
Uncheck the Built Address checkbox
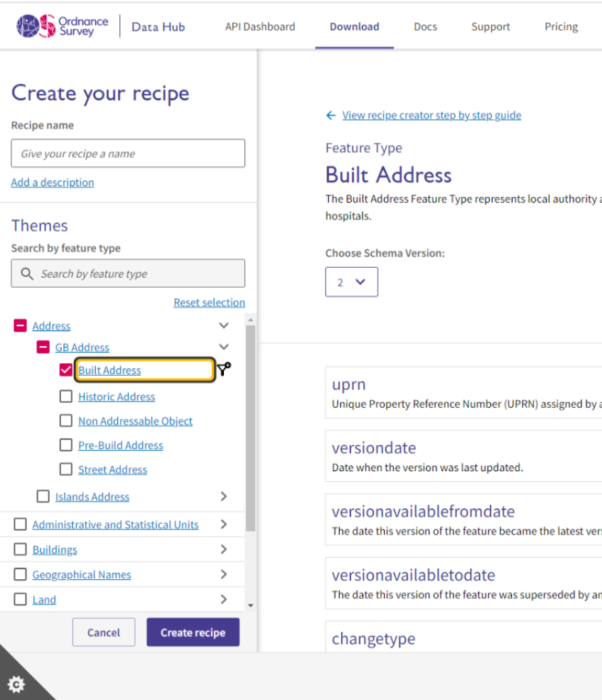coord(65,370)
